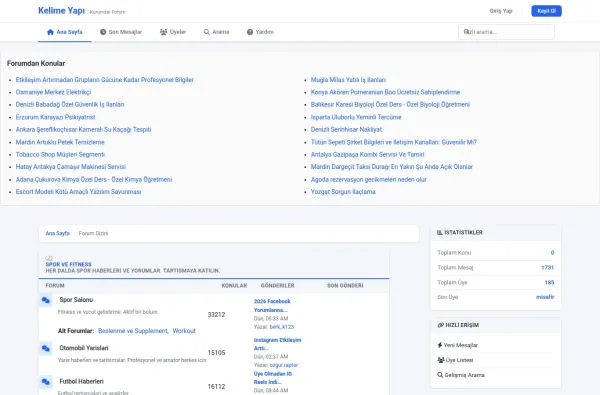This screenshot has height=395, width=600.
Task: Click the lightning icon beside Yeni Mesajlar
Action: pyautogui.click(x=440, y=345)
